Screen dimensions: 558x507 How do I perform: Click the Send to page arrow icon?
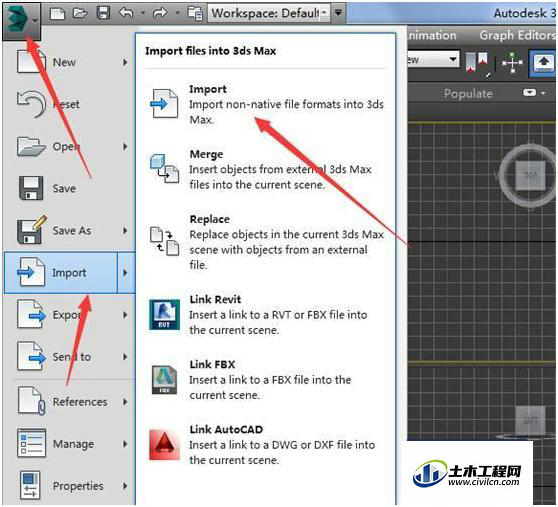[x=32, y=356]
